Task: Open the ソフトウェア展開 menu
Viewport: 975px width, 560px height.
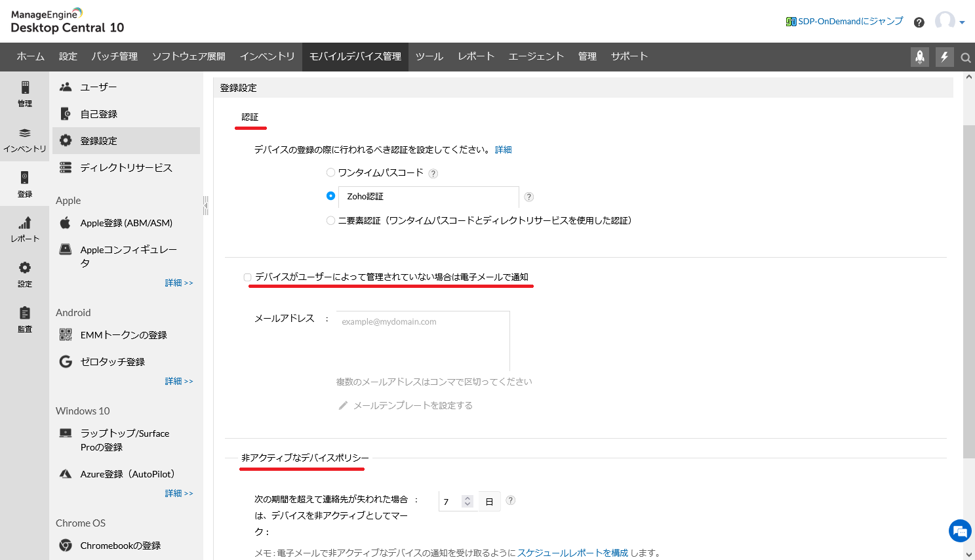Action: click(189, 56)
